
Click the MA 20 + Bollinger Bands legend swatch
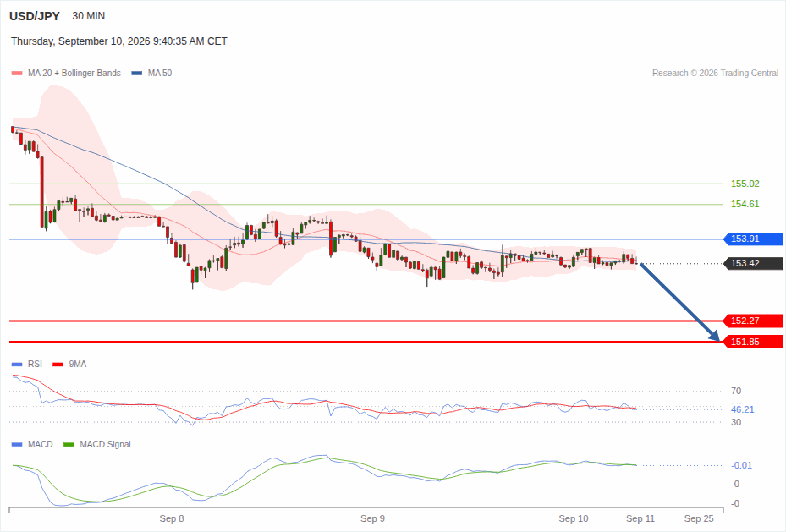pos(17,73)
